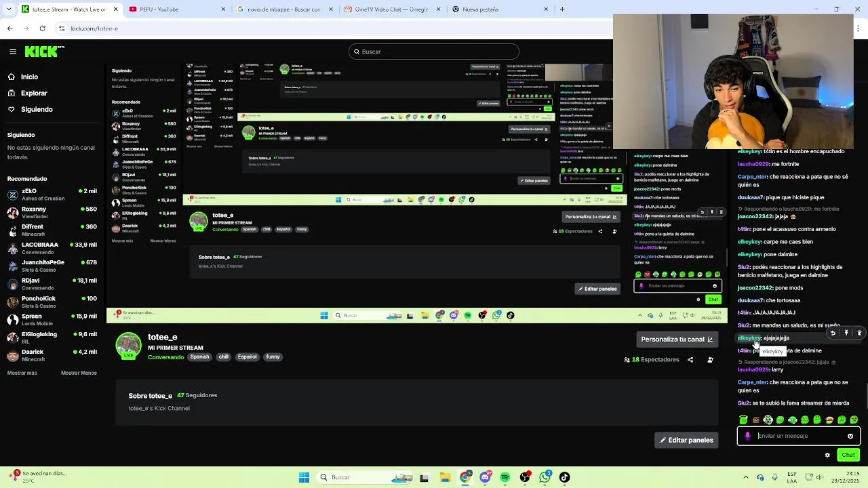
Task: Pin the hovered chat message
Action: [846, 333]
